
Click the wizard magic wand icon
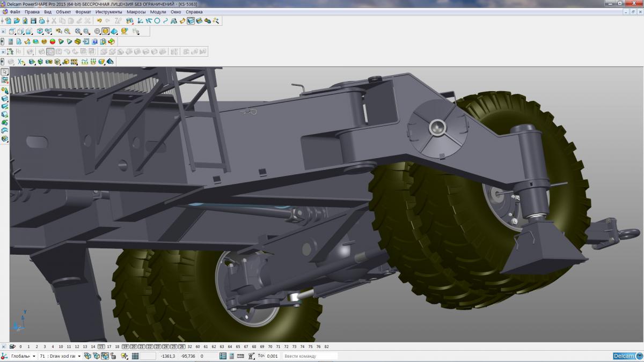tap(216, 21)
